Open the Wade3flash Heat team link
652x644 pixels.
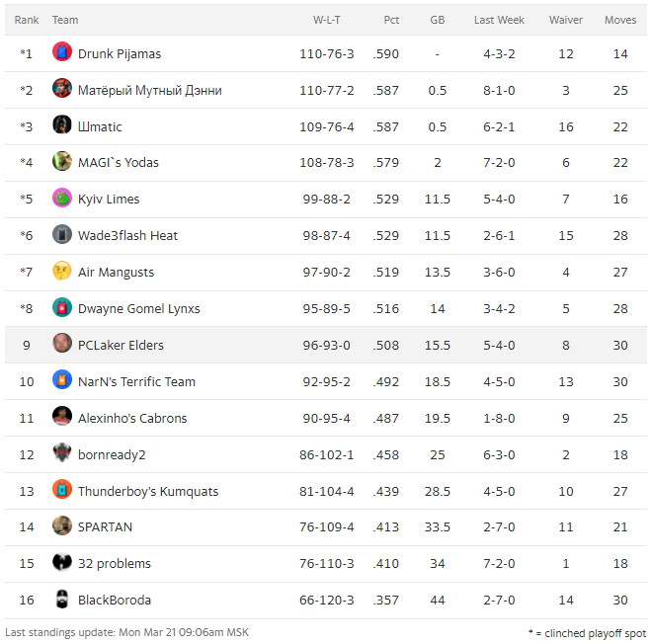127,235
